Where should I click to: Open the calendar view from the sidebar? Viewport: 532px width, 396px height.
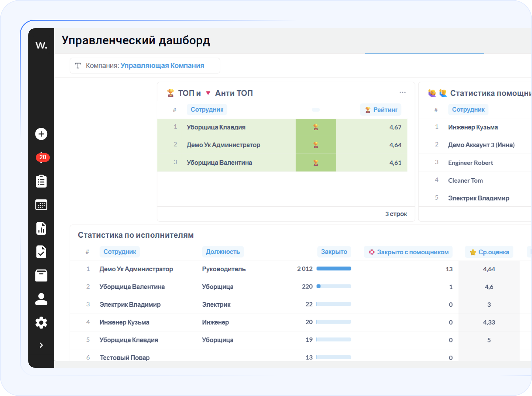tap(41, 204)
